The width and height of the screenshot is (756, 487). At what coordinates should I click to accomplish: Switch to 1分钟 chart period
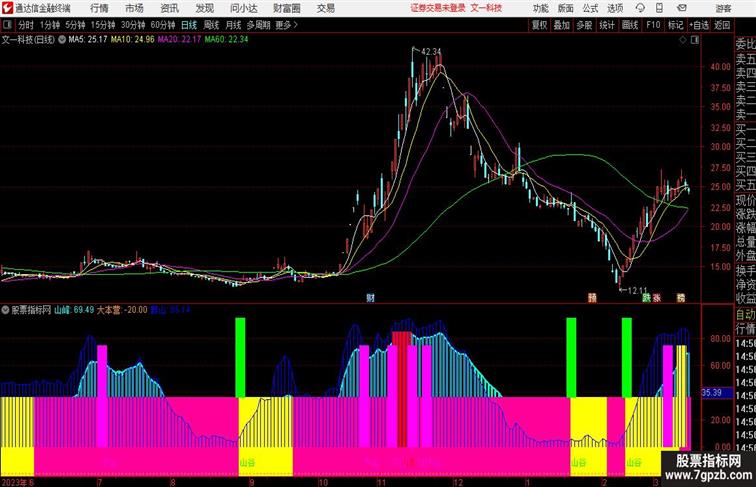pos(50,25)
